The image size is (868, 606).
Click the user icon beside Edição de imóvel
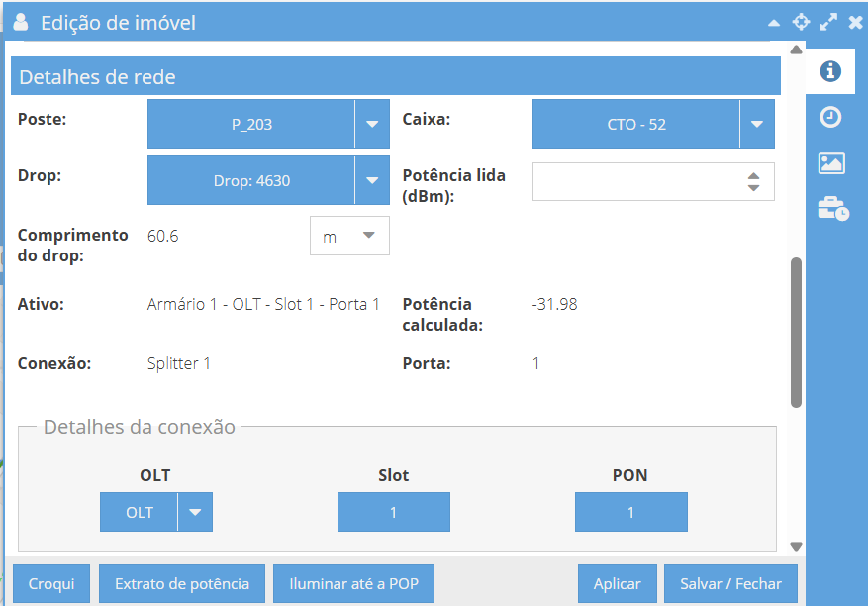point(21,22)
